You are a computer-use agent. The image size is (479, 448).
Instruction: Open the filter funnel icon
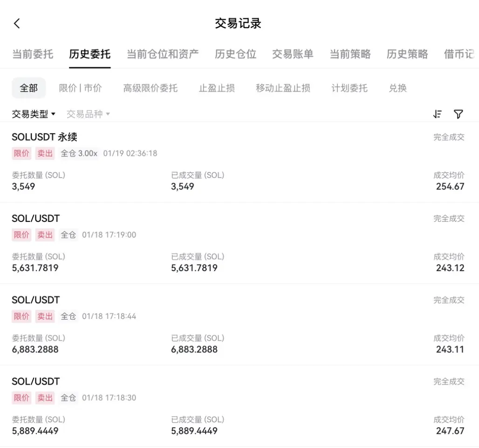(x=458, y=114)
